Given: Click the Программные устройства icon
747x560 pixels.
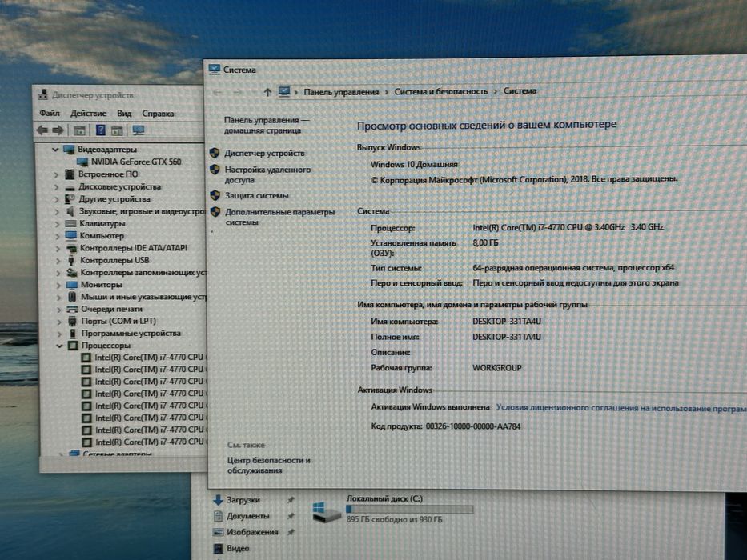Looking at the screenshot, I should point(73,334).
